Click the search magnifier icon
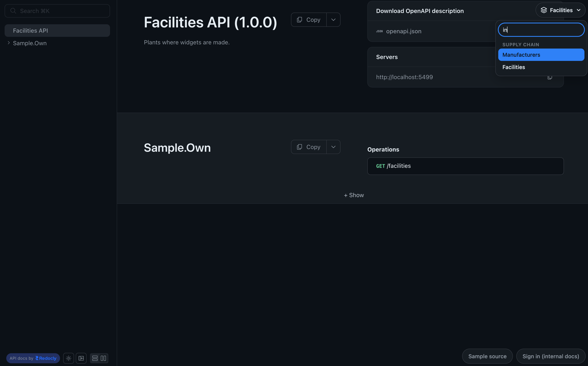 pos(13,11)
